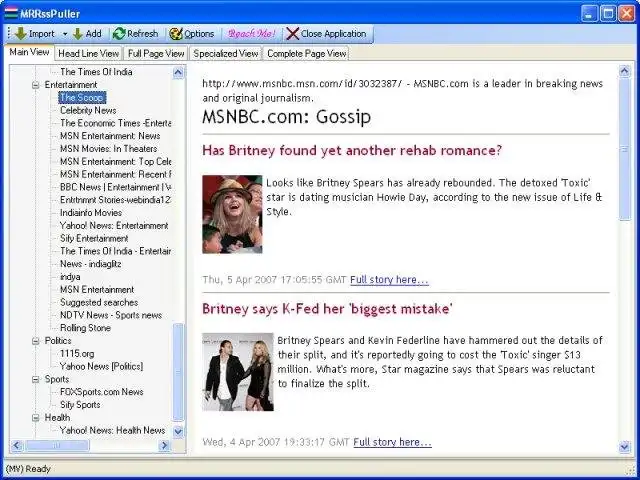640x480 pixels.
Task: Click the Britney Spears hat photo thumbnail
Action: [232, 214]
